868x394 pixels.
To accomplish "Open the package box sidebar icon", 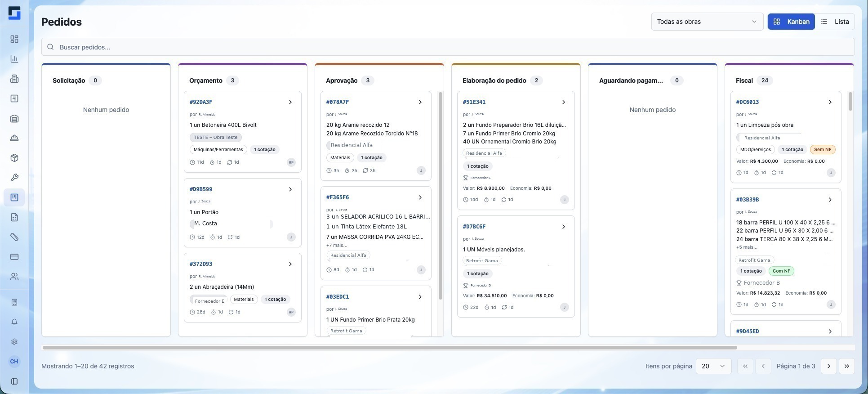I will pos(14,158).
